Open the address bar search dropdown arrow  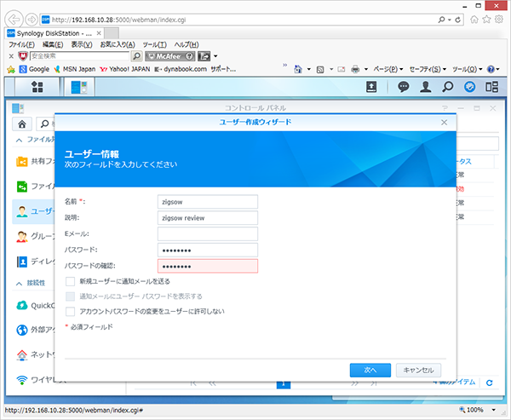[450, 20]
